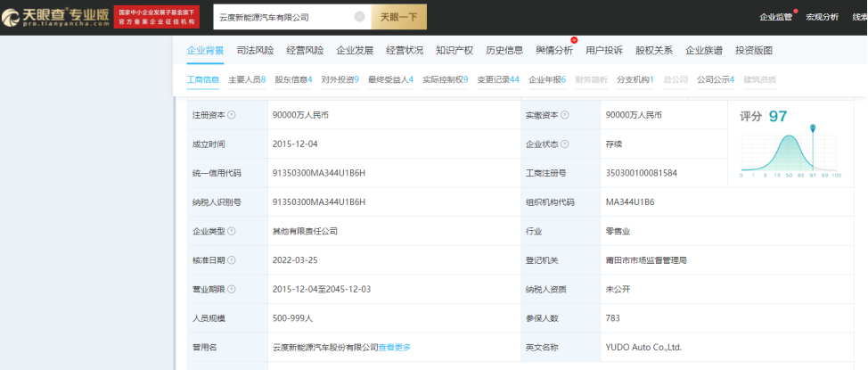
Task: Select the 对外投资 9 sub-tab
Action: 340,79
